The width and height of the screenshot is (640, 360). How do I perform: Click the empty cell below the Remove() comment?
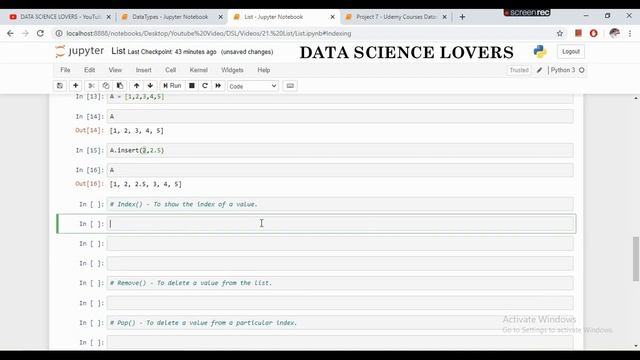click(x=340, y=303)
